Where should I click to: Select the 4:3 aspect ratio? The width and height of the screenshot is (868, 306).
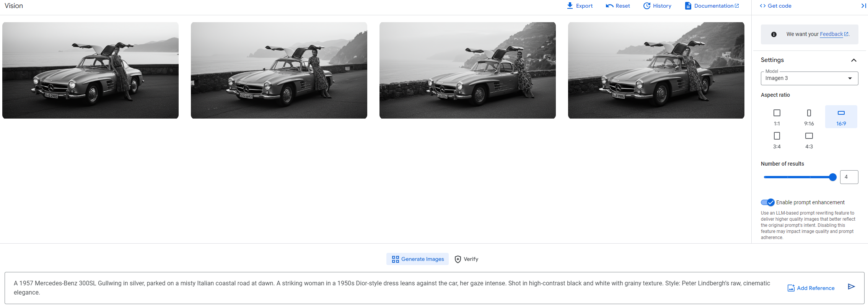click(x=809, y=140)
